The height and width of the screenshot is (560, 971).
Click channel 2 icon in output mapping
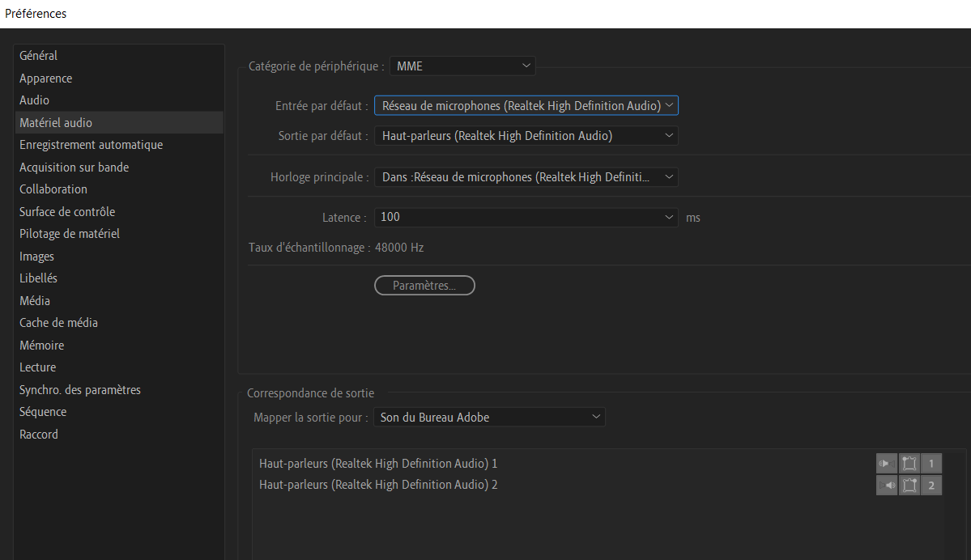pyautogui.click(x=931, y=486)
